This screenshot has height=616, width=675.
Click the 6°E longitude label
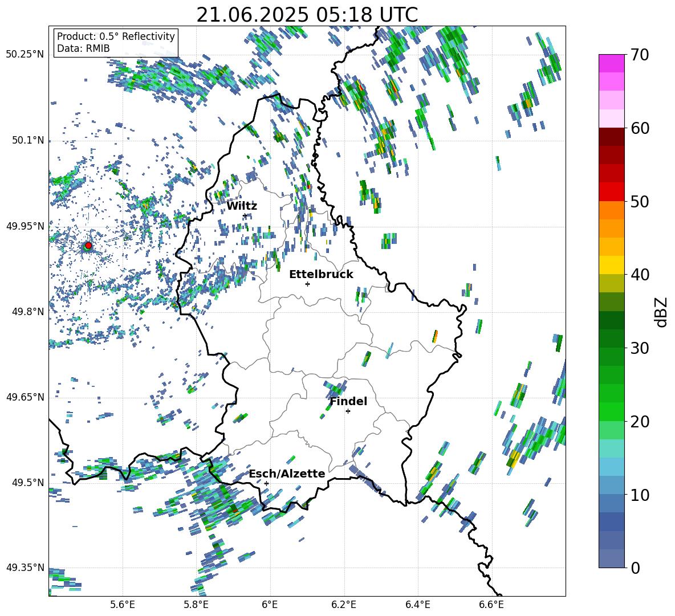coord(270,605)
